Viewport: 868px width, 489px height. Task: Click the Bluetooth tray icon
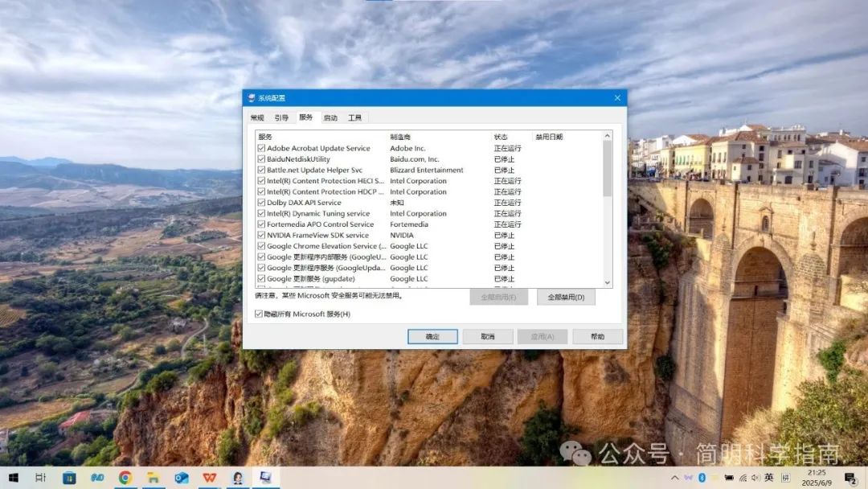coord(702,478)
